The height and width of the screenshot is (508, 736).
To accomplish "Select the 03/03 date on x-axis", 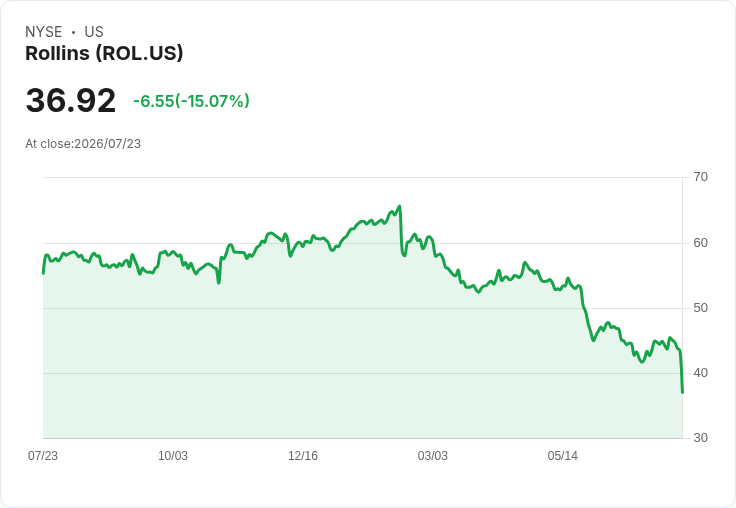I will 433,456.
